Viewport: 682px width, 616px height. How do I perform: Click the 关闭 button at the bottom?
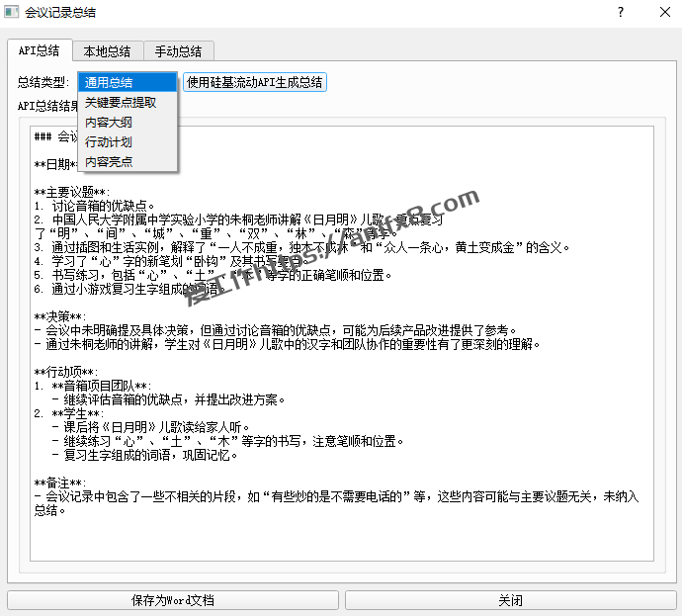click(x=509, y=600)
